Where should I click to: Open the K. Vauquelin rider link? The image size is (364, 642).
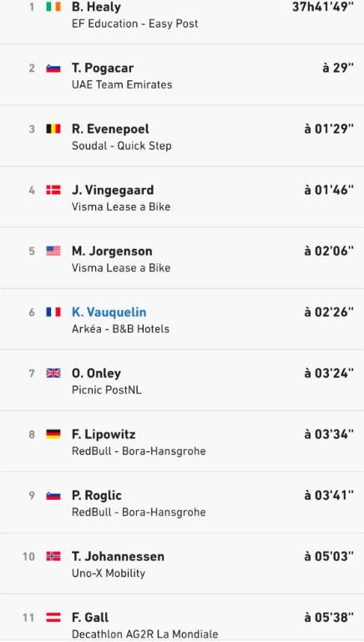[x=109, y=312]
